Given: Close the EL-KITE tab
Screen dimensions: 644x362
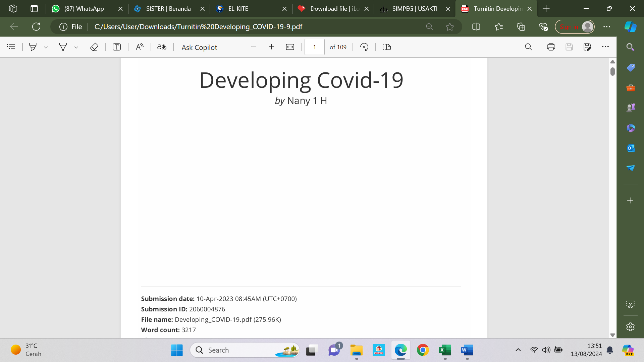Looking at the screenshot, I should (284, 9).
